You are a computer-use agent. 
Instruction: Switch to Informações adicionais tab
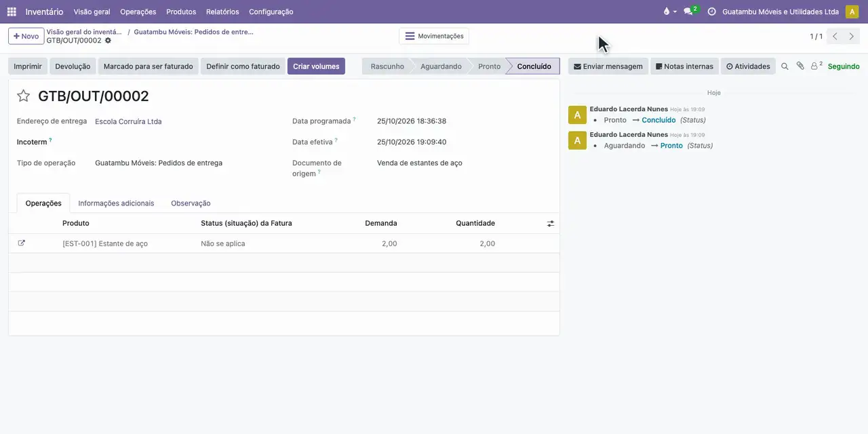[116, 203]
